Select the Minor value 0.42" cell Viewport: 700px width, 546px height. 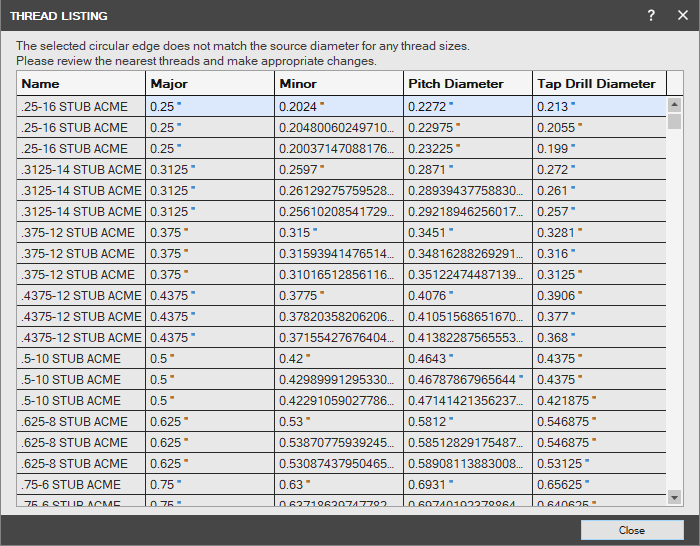click(x=339, y=358)
